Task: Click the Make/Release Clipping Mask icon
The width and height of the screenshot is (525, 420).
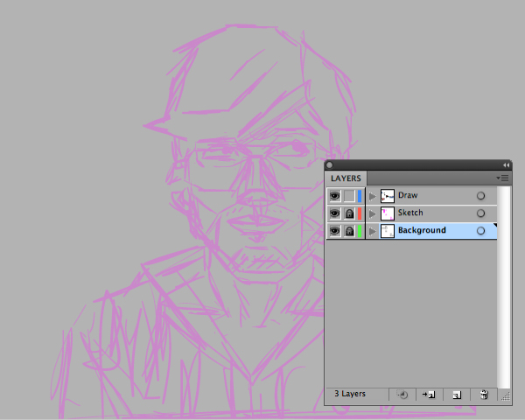Action: coord(402,395)
